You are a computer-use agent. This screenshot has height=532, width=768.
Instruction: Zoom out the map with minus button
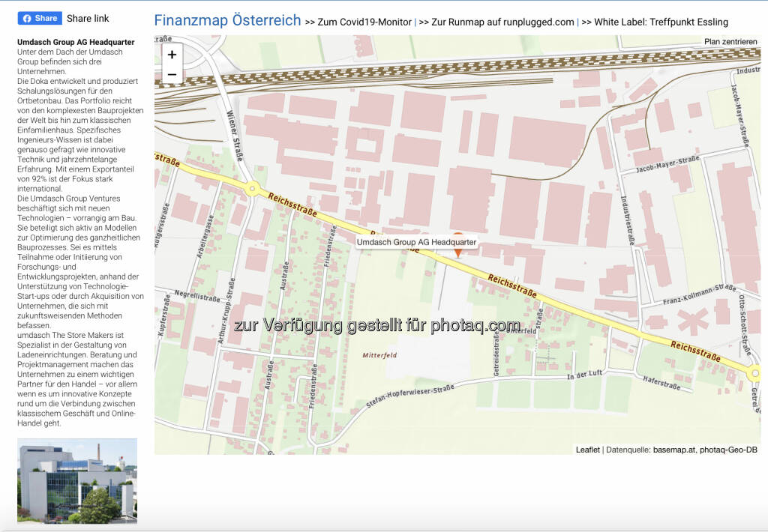(172, 74)
